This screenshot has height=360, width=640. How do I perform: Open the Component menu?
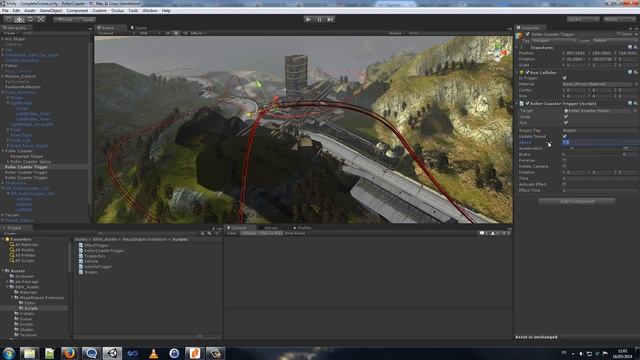(x=77, y=11)
